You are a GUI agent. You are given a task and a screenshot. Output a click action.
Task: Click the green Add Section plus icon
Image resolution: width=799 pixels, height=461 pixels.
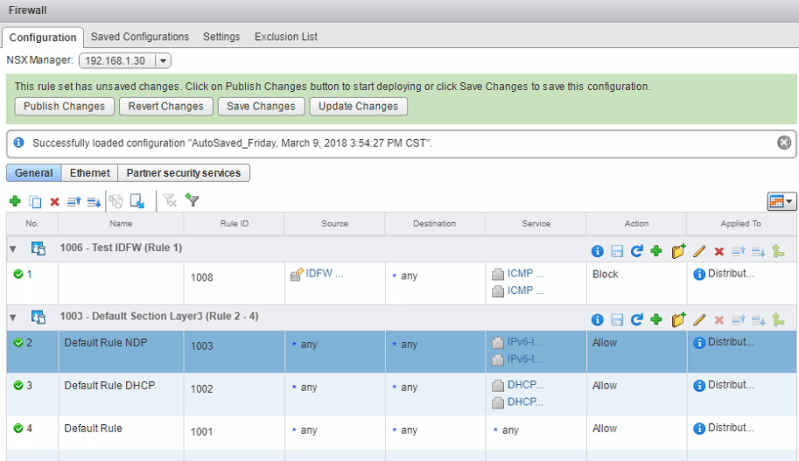[15, 201]
